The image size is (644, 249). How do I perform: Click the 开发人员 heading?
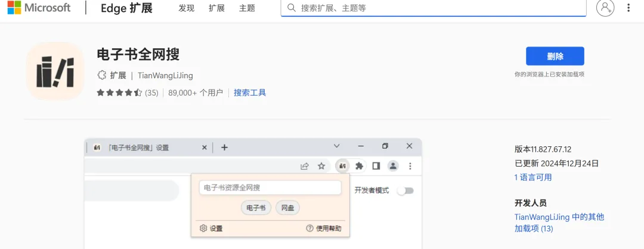tap(530, 203)
